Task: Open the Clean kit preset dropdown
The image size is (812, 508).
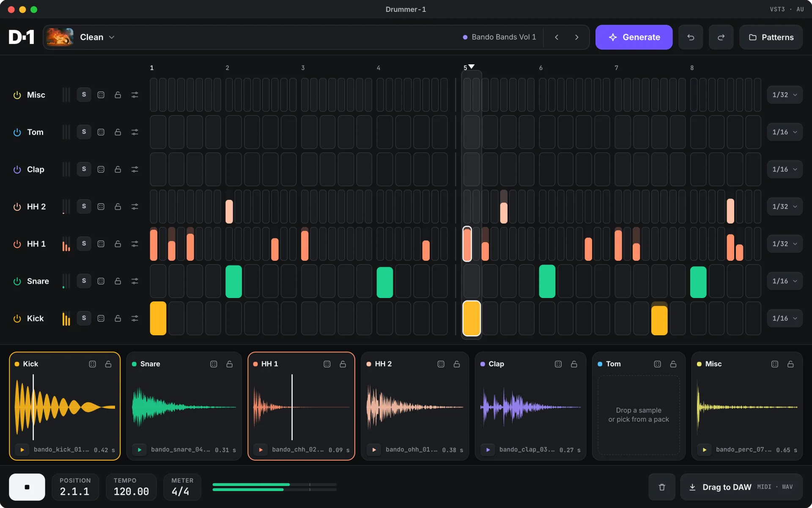Action: click(97, 37)
